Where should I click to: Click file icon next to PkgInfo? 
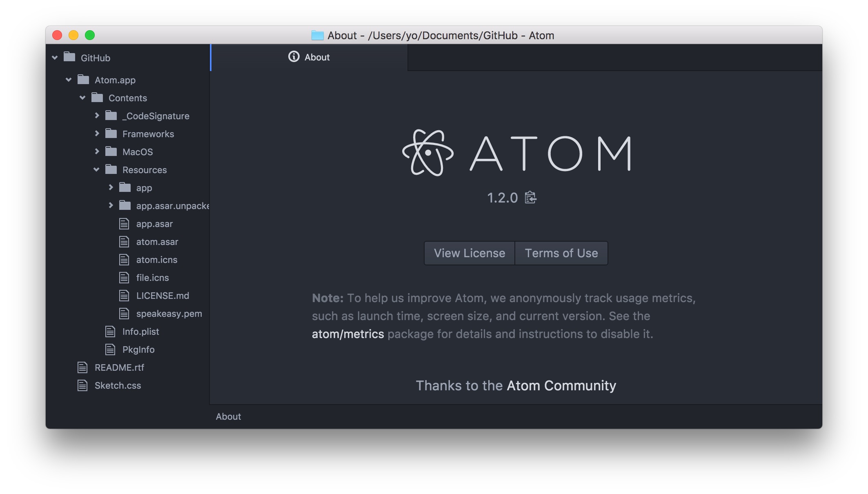coord(110,349)
